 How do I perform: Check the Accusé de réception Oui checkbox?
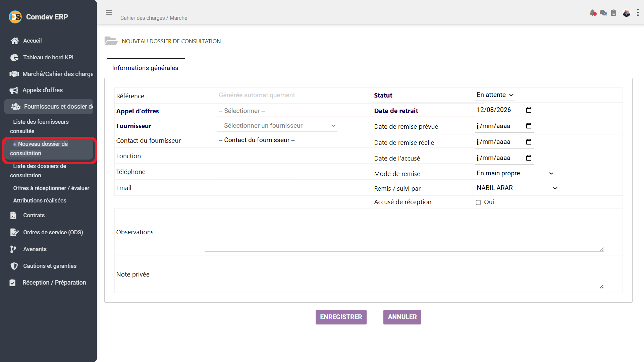pyautogui.click(x=478, y=202)
